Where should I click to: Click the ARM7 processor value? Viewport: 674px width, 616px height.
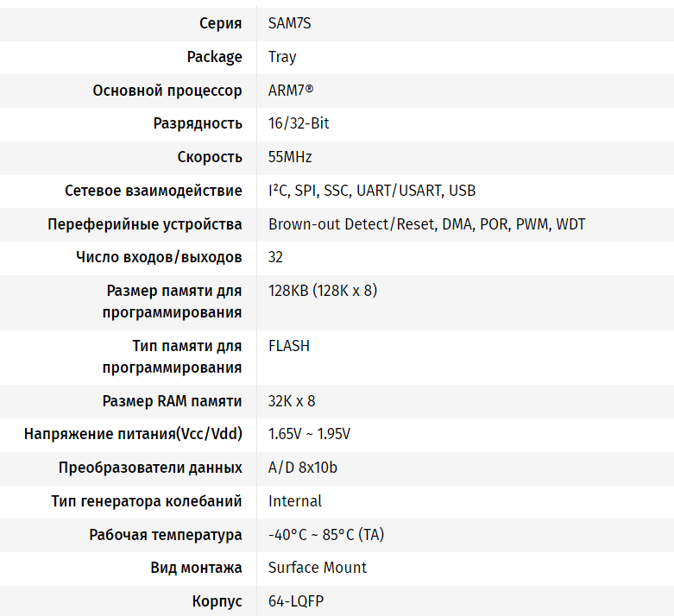pos(291,91)
